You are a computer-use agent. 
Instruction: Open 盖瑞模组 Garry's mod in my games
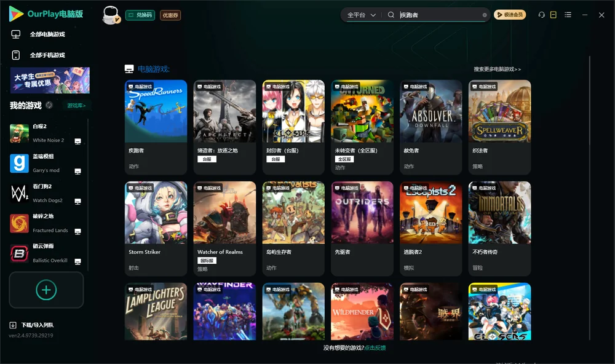point(46,163)
